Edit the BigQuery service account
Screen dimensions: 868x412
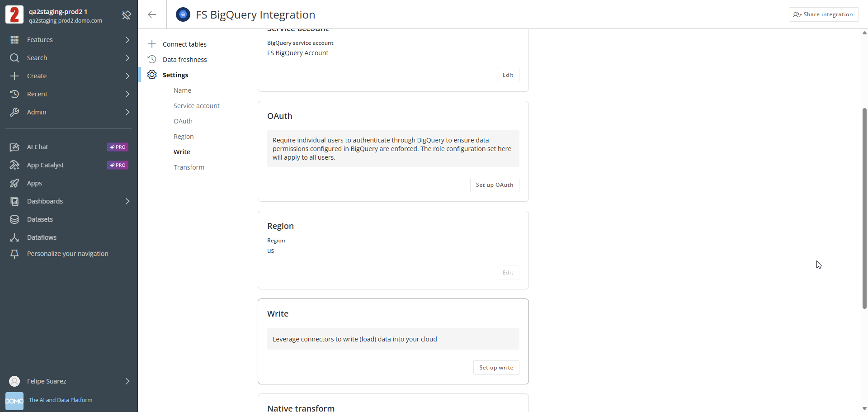(508, 75)
